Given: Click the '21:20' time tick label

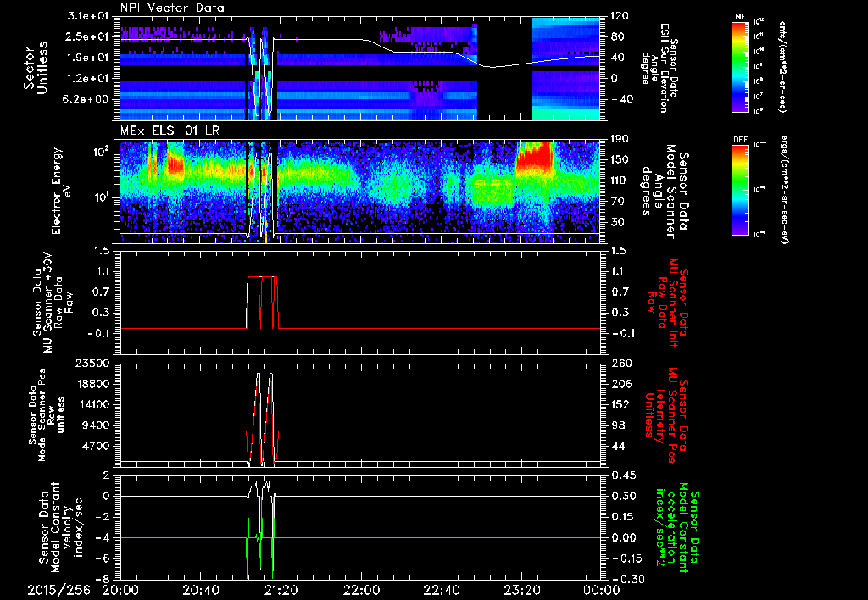Looking at the screenshot, I should tap(281, 590).
